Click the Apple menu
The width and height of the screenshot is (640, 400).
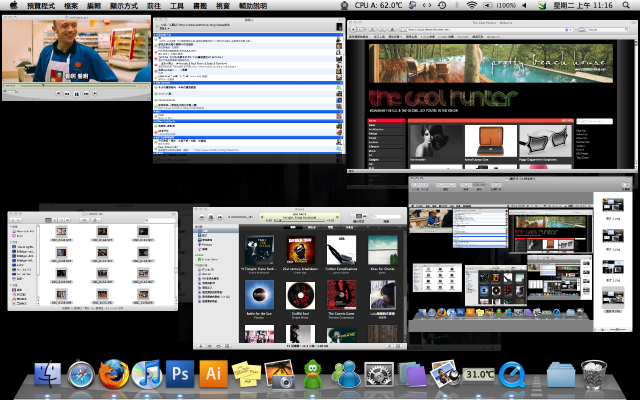pyautogui.click(x=14, y=6)
